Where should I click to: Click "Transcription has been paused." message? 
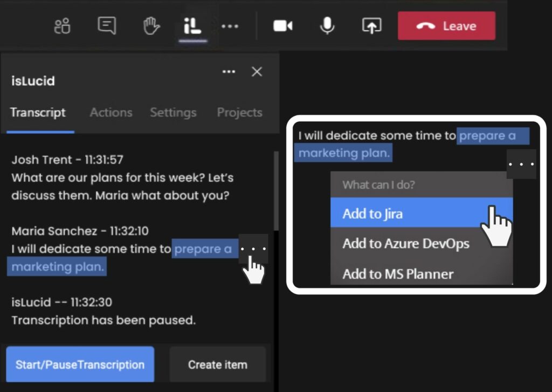(x=103, y=320)
